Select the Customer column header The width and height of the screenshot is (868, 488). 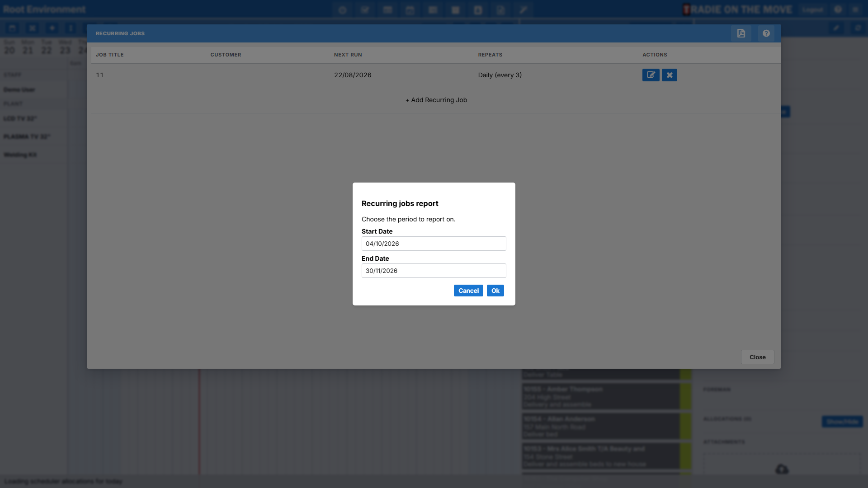pyautogui.click(x=226, y=55)
